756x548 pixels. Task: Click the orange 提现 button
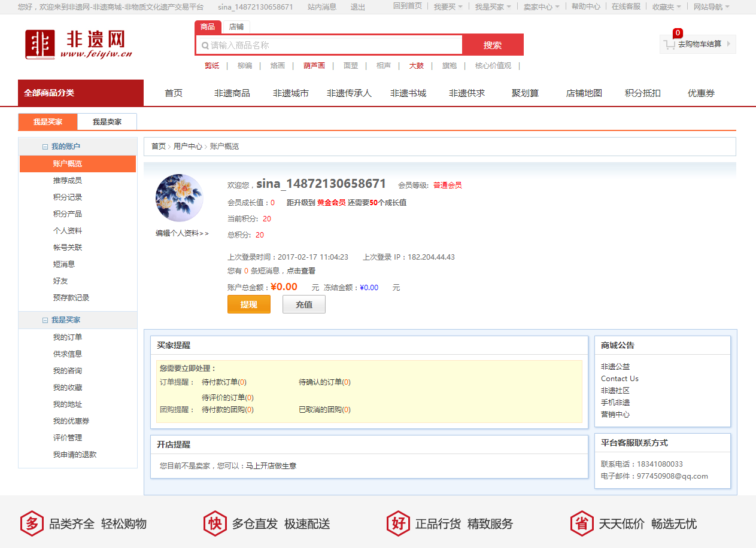point(248,305)
